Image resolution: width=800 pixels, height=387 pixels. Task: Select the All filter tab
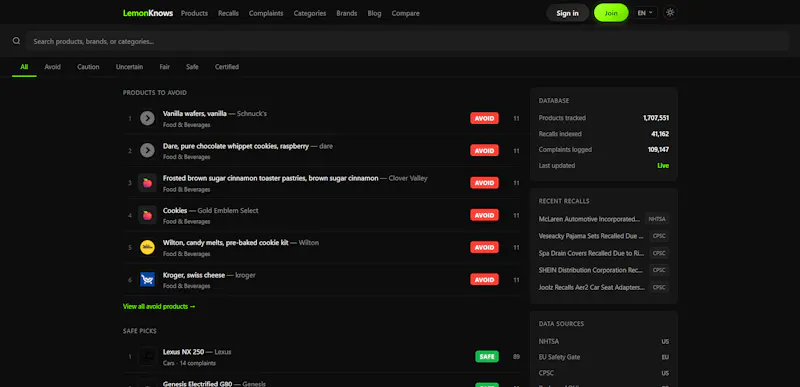point(24,67)
